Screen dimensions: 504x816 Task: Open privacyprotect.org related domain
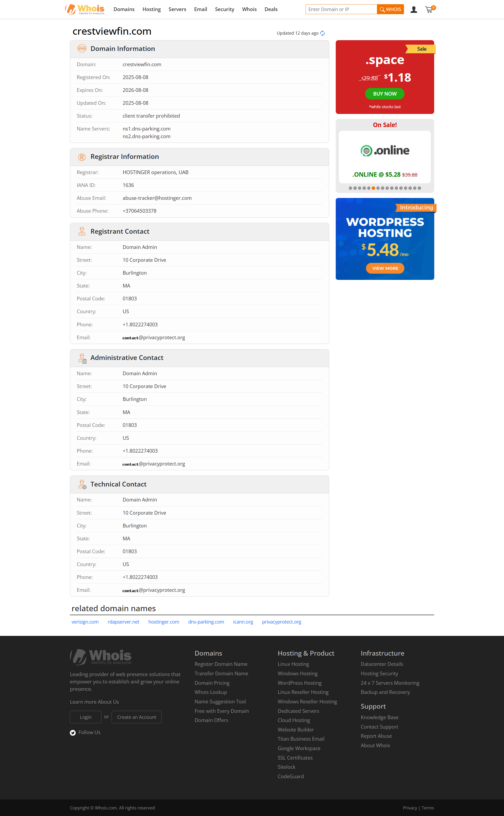tap(282, 622)
